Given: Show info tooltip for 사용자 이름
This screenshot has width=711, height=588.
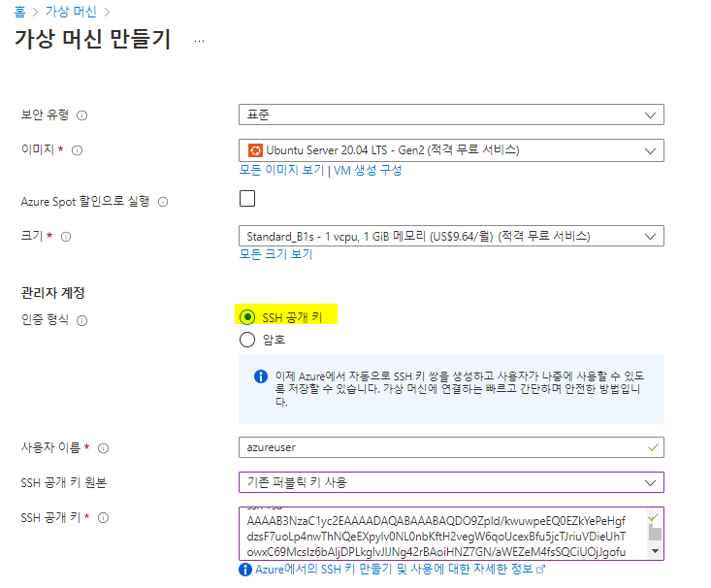Looking at the screenshot, I should click(x=104, y=448).
